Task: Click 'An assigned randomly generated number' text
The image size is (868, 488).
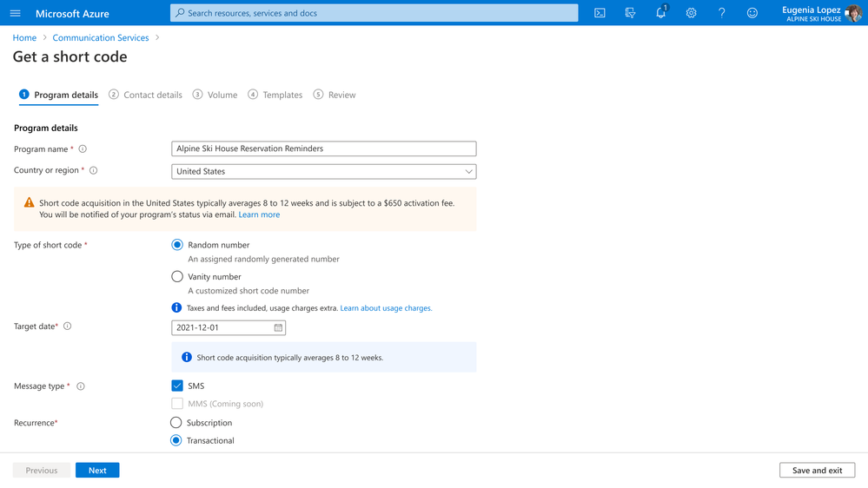Action: pyautogui.click(x=263, y=259)
